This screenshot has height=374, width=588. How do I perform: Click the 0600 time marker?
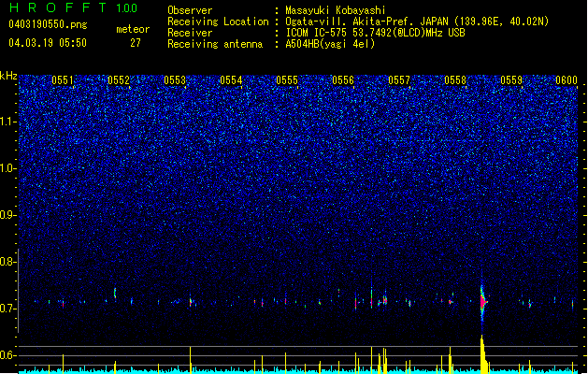tap(566, 80)
